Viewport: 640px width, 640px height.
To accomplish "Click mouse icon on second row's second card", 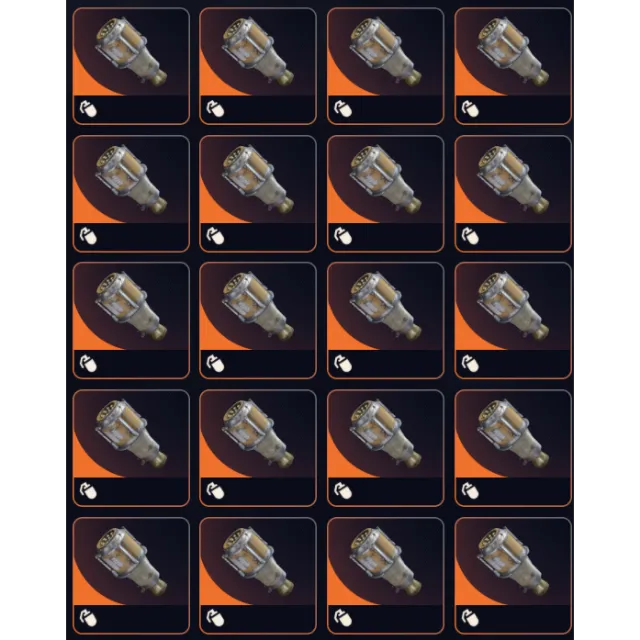I will (216, 236).
